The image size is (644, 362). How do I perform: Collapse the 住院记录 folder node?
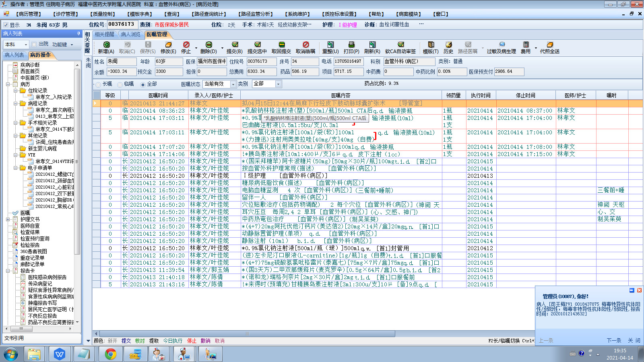16,91
